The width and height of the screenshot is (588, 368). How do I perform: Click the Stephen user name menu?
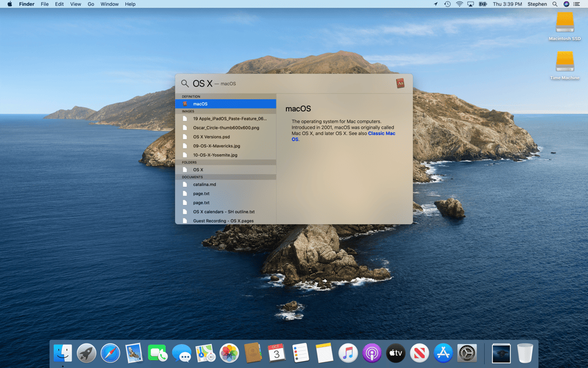point(537,4)
